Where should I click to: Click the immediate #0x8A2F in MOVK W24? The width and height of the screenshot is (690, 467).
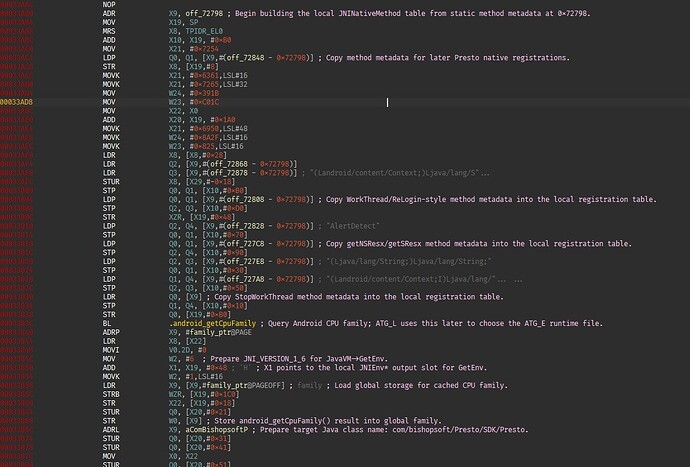pos(206,137)
